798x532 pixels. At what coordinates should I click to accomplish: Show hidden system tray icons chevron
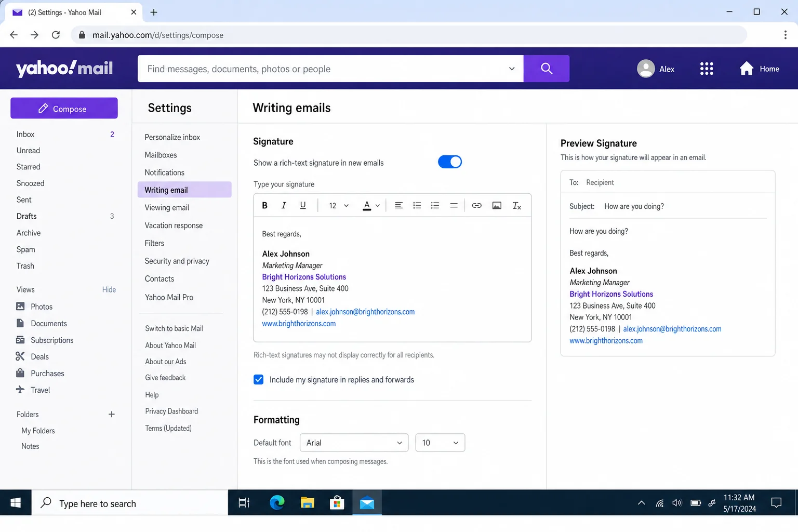coord(642,502)
